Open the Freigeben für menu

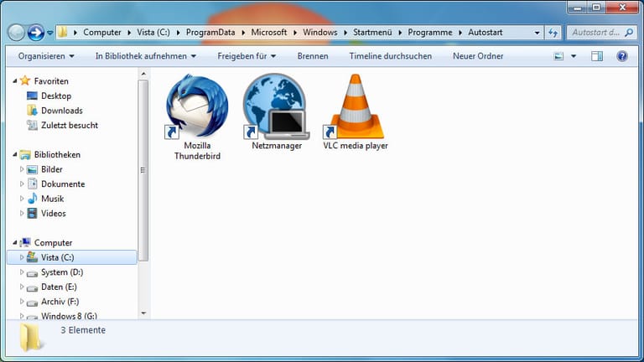tap(247, 56)
